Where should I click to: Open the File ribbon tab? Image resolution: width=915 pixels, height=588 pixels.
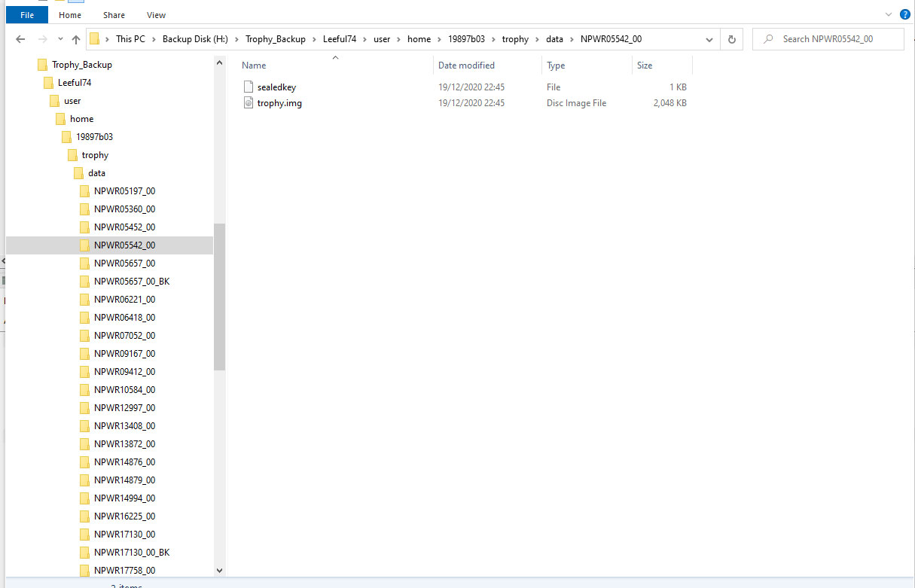click(27, 15)
